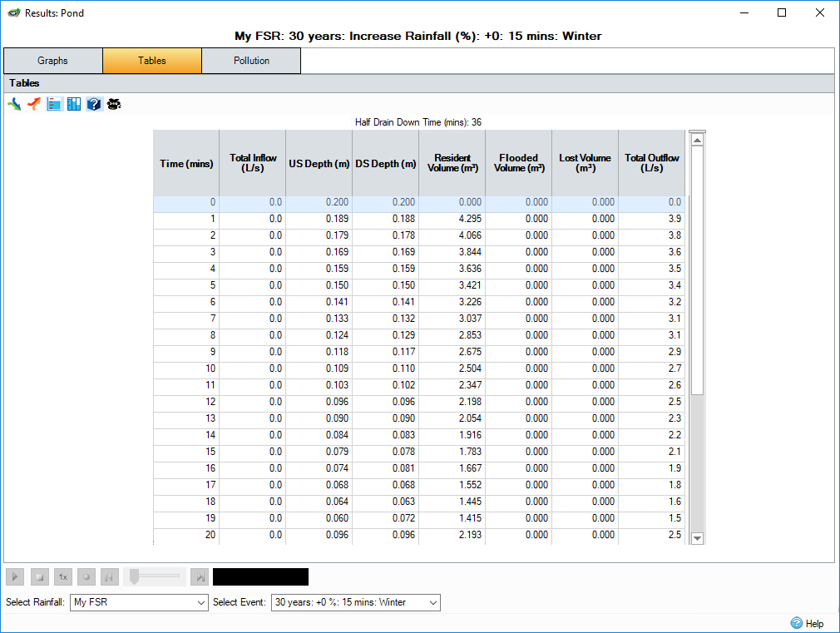Screen dimensions: 840x633
Task: Click the Resident Volume cell 2.347
Action: [x=452, y=385]
